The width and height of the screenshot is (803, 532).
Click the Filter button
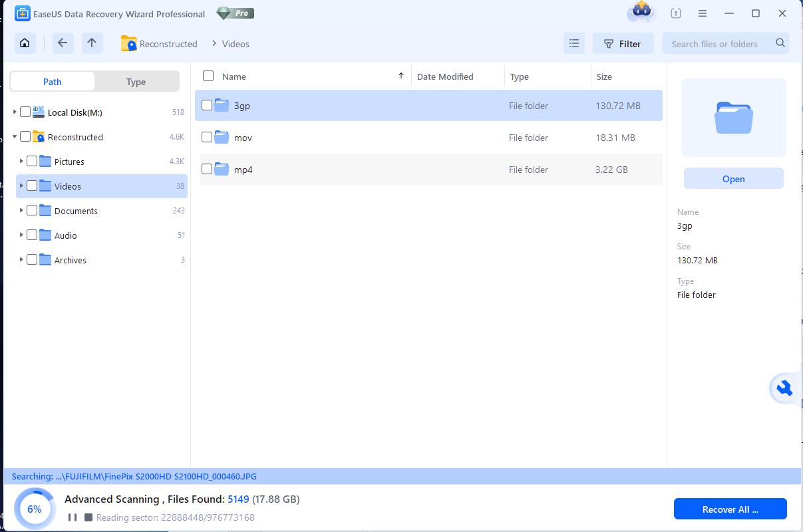623,44
